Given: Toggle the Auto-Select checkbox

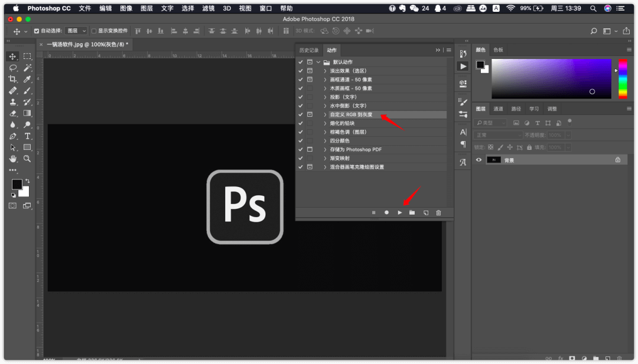Looking at the screenshot, I should point(37,31).
